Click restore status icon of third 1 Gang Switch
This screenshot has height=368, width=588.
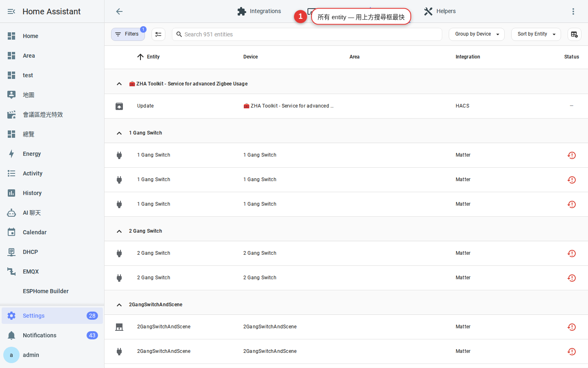click(572, 204)
